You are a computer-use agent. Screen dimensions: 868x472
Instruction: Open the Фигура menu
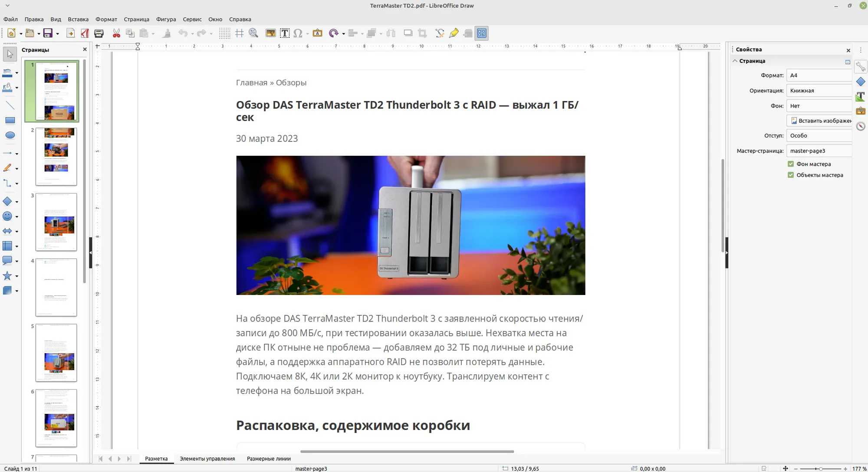pos(166,20)
